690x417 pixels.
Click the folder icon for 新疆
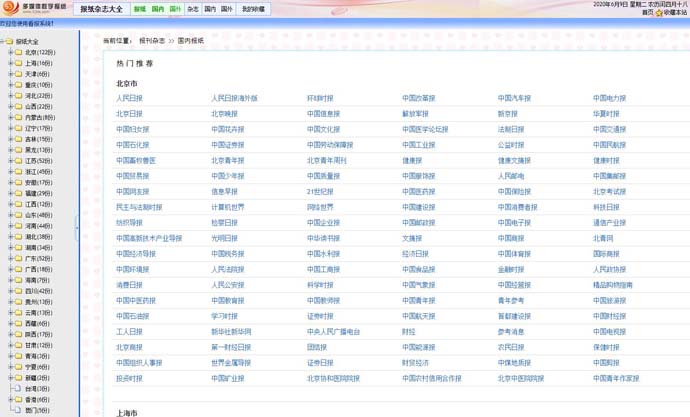[x=18, y=377]
